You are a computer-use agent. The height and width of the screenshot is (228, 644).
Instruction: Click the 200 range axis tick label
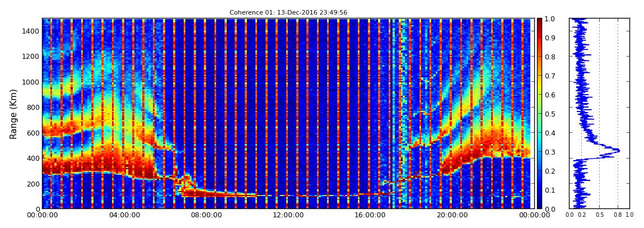(x=33, y=184)
